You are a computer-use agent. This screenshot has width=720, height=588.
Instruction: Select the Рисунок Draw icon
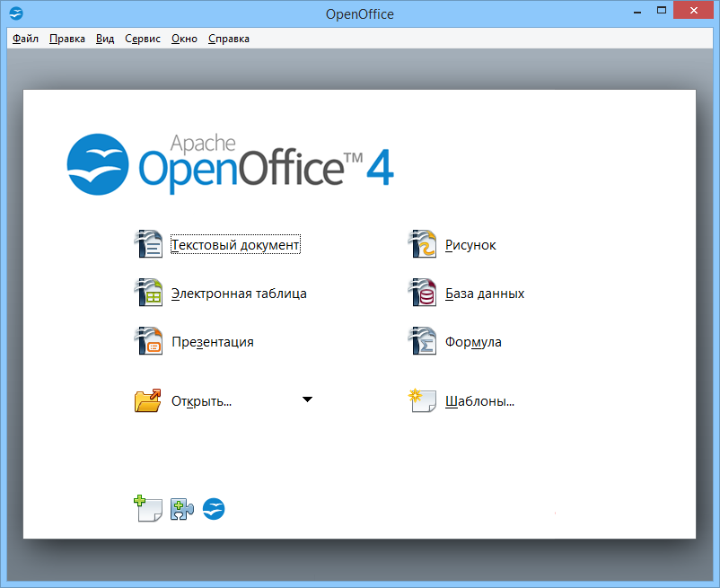coord(422,243)
